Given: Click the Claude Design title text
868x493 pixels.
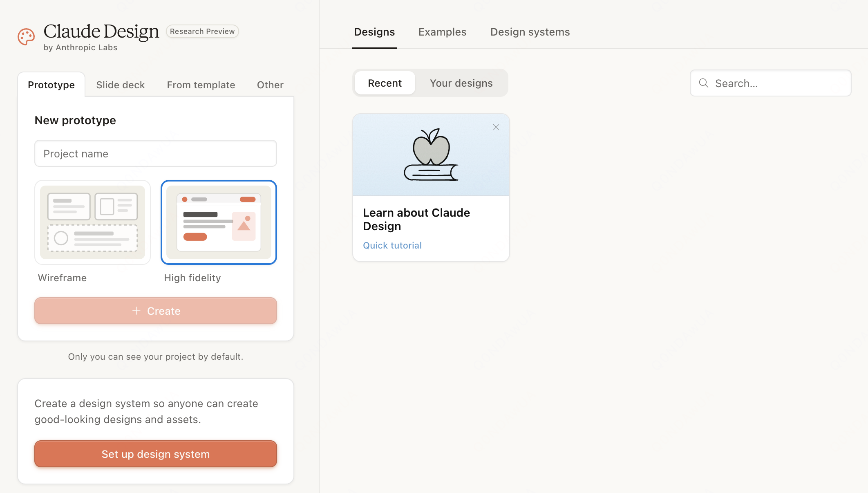Looking at the screenshot, I should point(101,31).
